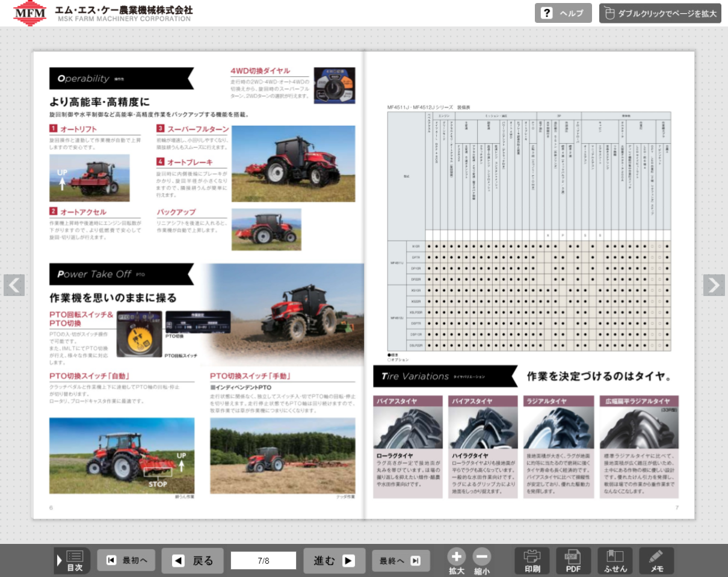This screenshot has height=577, width=728.
Task: Go to next page with right arrow
Action: 714,285
